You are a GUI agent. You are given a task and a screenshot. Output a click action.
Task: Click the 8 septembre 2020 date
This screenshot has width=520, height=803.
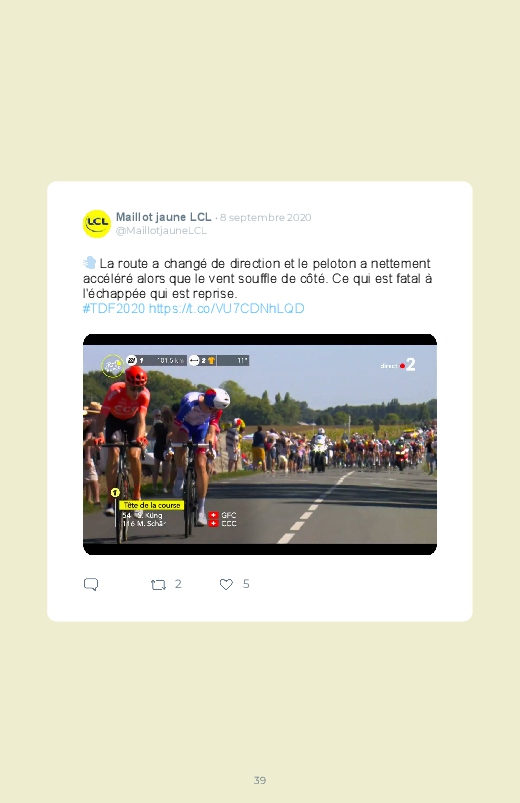pos(265,218)
